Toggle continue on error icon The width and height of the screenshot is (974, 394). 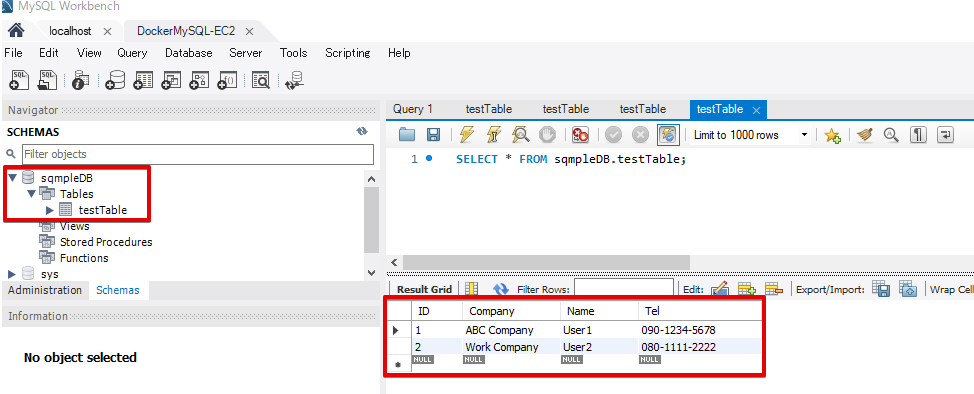coord(580,134)
